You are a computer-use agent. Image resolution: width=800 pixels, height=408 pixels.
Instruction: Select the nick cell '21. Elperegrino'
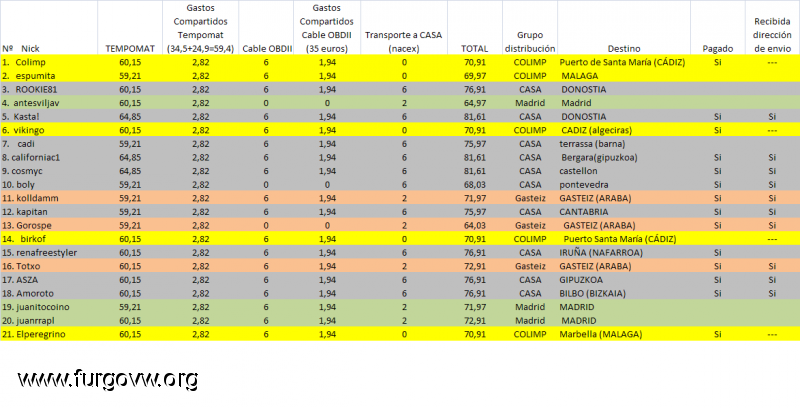[34, 334]
